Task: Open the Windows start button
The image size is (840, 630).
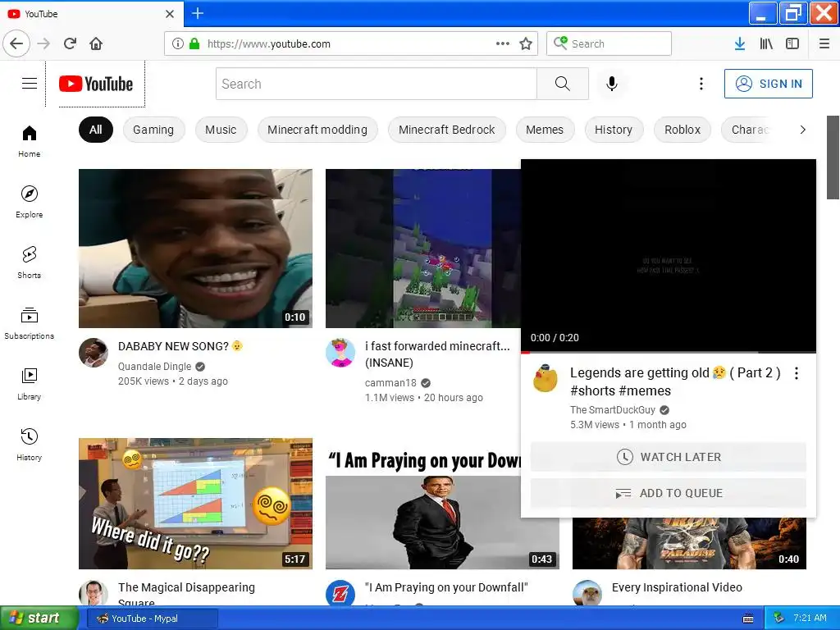Action: pyautogui.click(x=39, y=619)
